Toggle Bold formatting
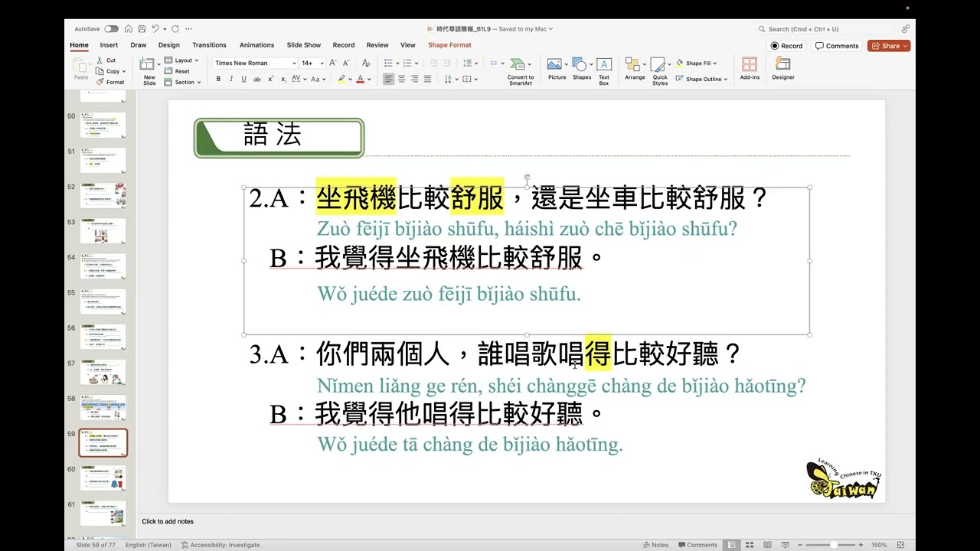 pyautogui.click(x=218, y=79)
